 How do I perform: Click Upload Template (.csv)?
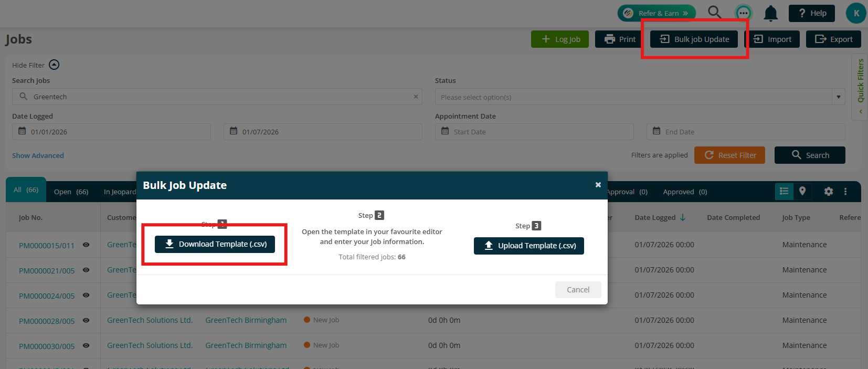coord(529,246)
